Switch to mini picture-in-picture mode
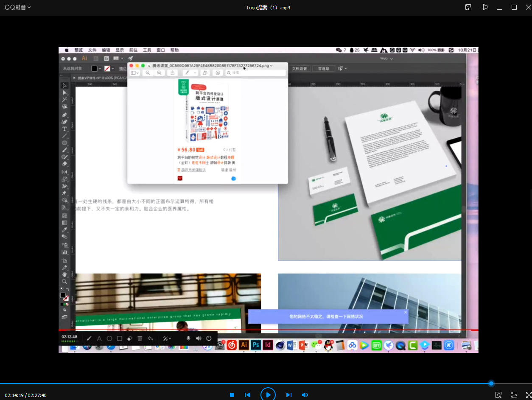The image size is (532, 400). pyautogui.click(x=468, y=7)
